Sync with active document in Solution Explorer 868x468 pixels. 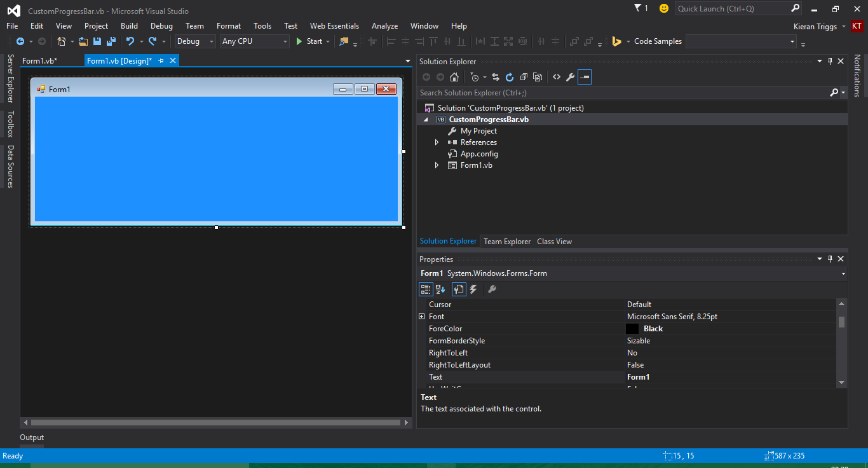pos(496,77)
